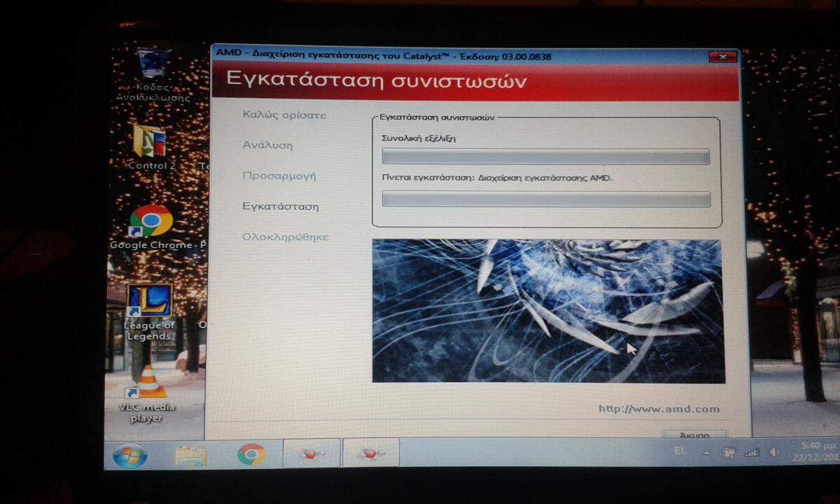Close the AMD Catalyst installer window
The width and height of the screenshot is (840, 504).
click(723, 56)
